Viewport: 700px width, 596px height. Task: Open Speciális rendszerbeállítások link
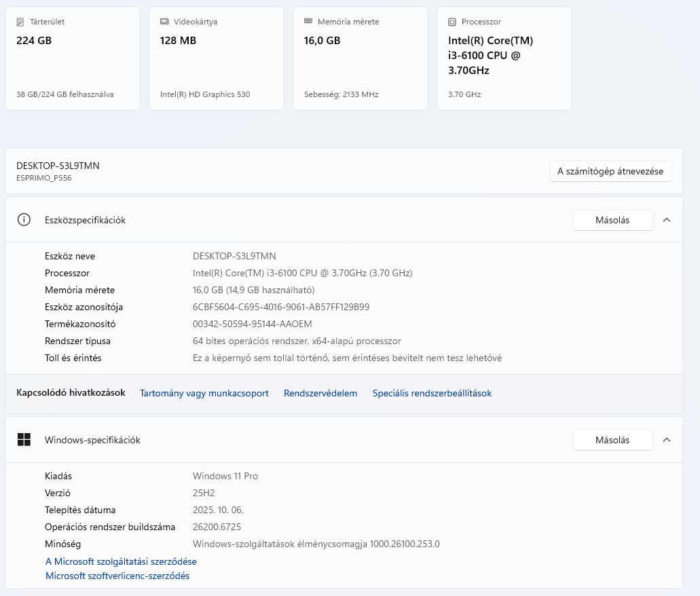point(432,393)
